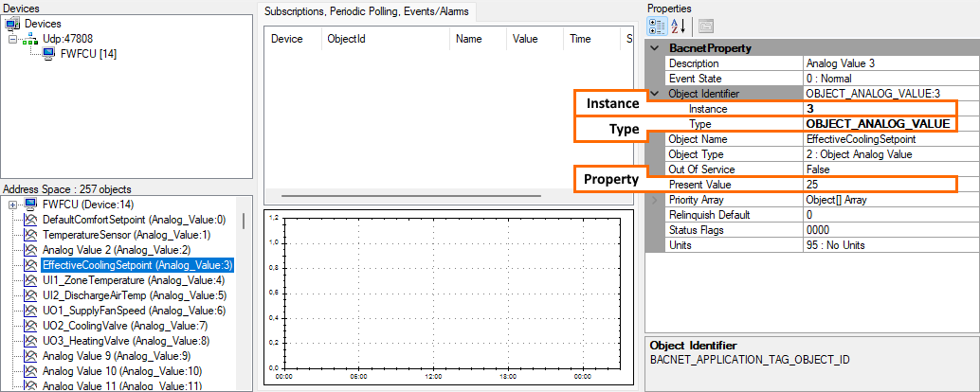Click the UO2_CoolingValve object icon

[31, 326]
